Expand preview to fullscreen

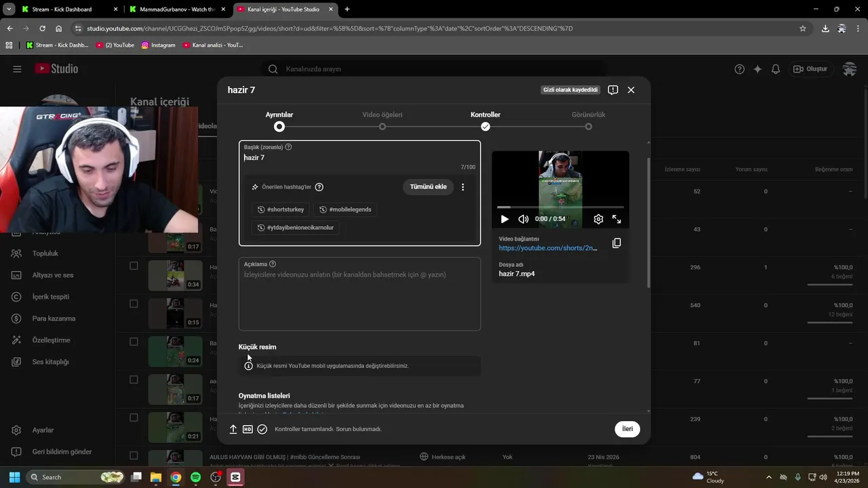pyautogui.click(x=616, y=219)
